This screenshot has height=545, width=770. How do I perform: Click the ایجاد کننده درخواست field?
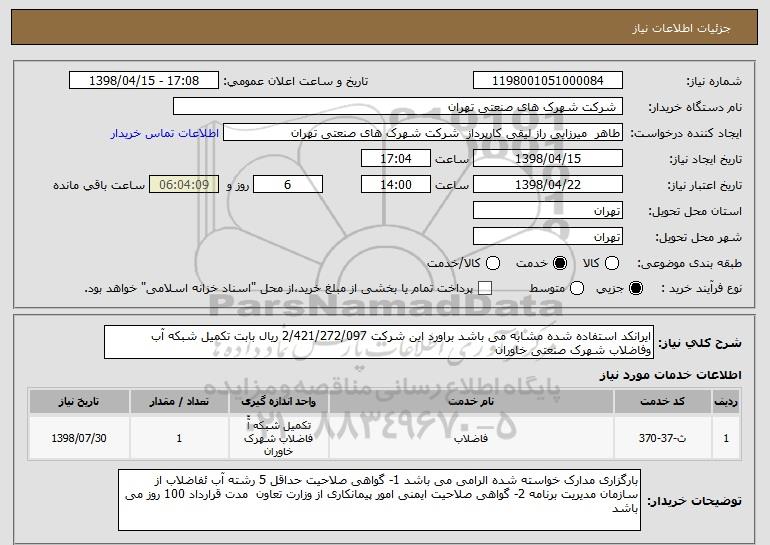click(423, 133)
